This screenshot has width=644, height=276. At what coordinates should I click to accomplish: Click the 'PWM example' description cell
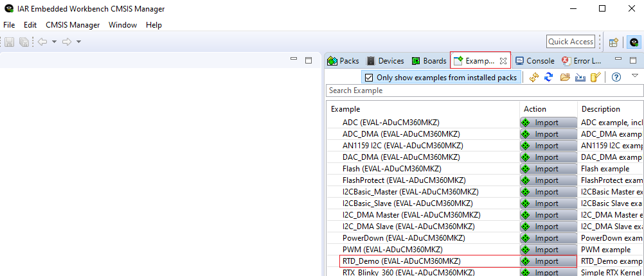[606, 249]
